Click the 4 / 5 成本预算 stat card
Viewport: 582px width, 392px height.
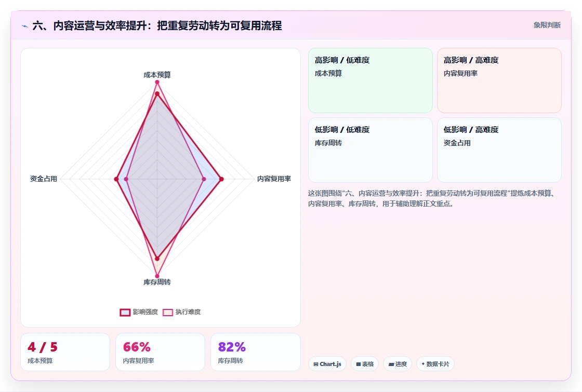point(65,352)
